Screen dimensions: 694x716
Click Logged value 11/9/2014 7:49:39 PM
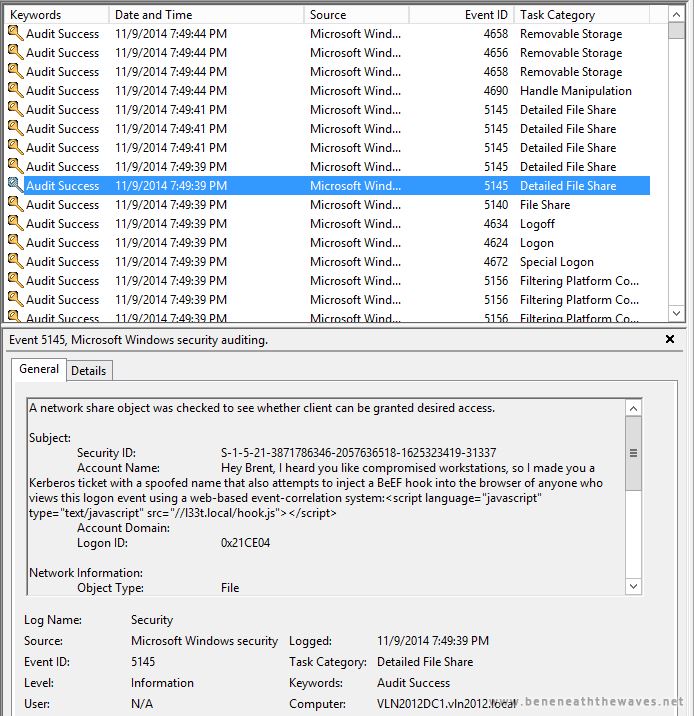click(433, 641)
